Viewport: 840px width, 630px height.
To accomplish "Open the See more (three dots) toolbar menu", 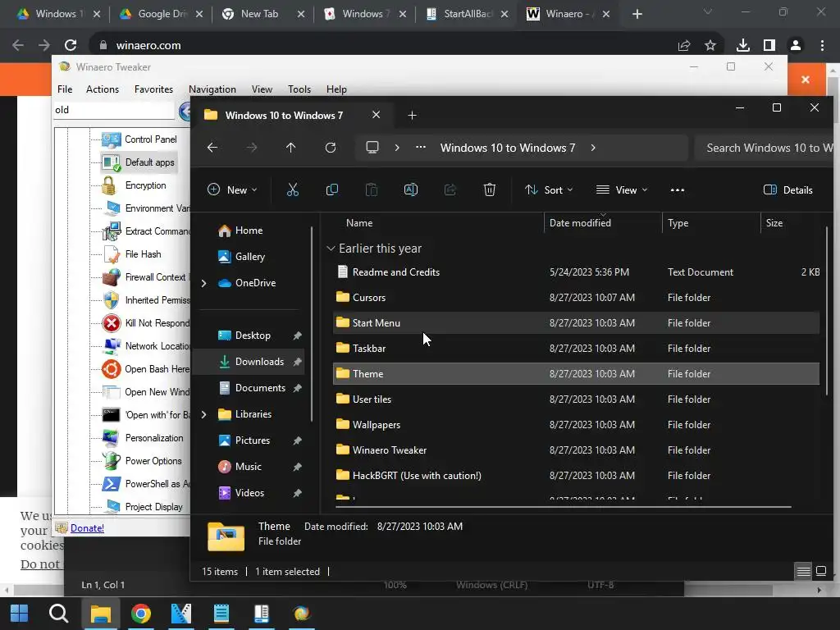I will [678, 189].
